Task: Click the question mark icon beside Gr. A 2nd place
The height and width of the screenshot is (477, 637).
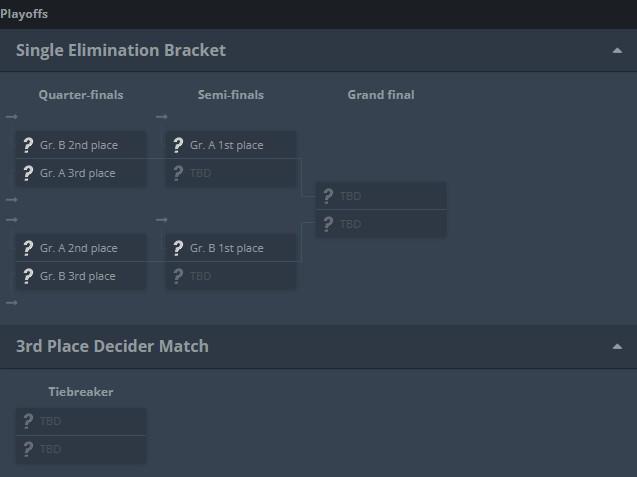Action: pyautogui.click(x=28, y=248)
